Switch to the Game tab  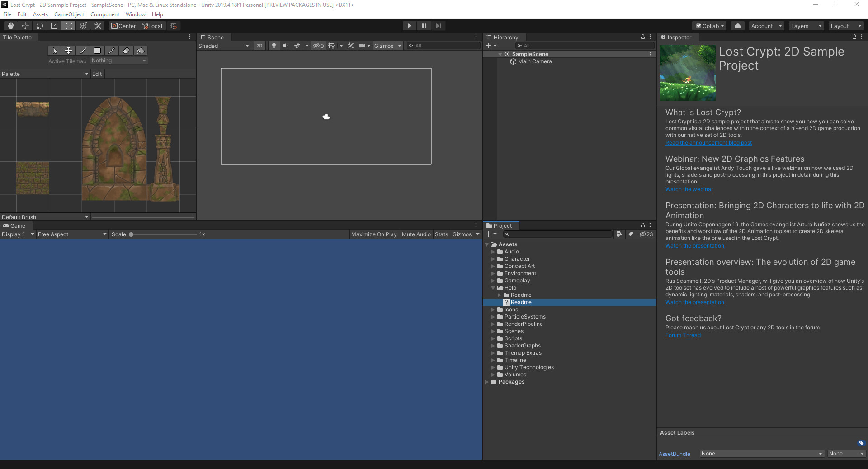[15, 225]
